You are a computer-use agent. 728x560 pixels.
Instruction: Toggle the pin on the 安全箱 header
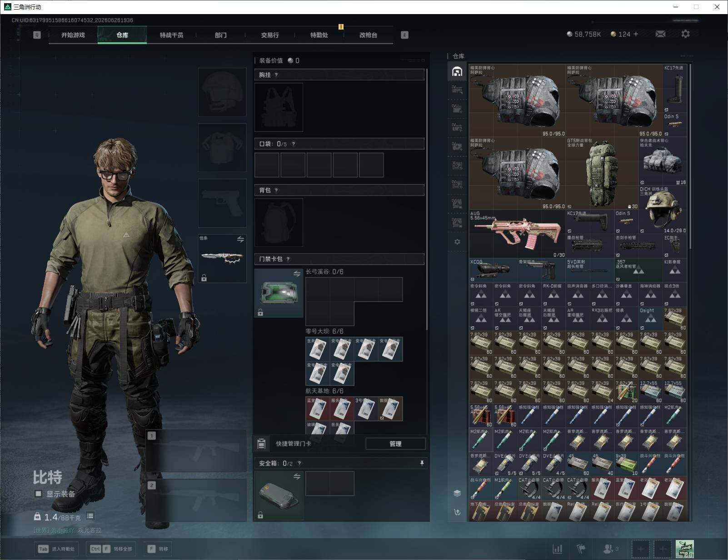(422, 463)
